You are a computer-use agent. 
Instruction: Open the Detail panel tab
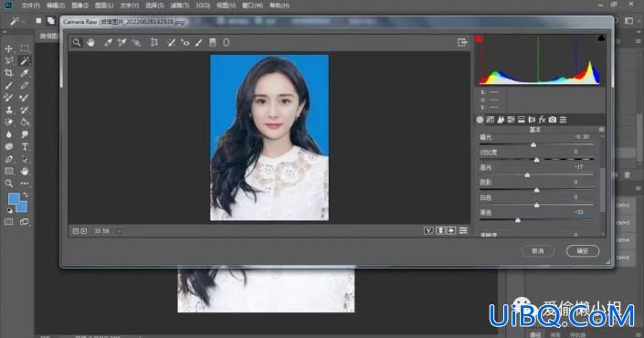tap(501, 120)
